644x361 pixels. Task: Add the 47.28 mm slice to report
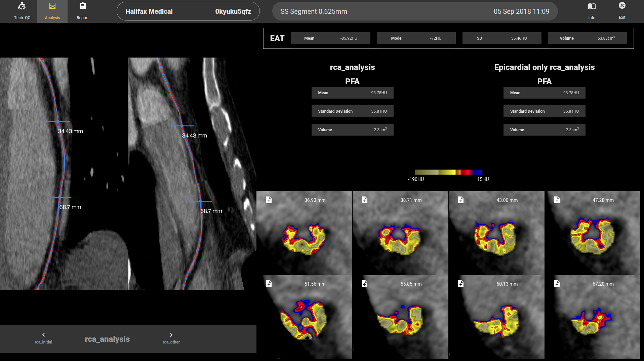[557, 200]
